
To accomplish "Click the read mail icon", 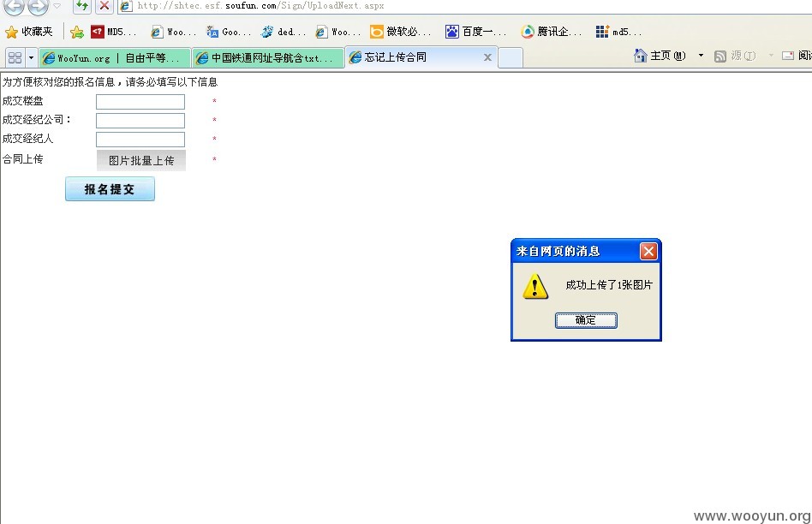I will (x=788, y=56).
